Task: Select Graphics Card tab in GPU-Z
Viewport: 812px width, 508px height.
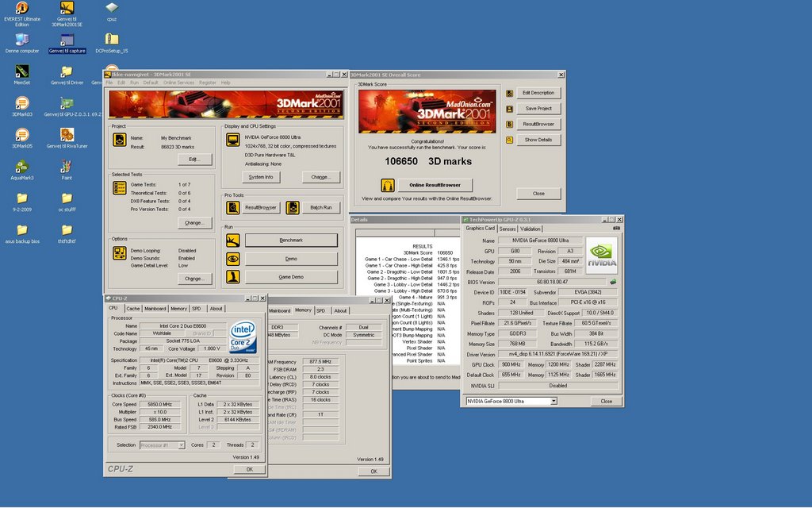Action: pos(480,228)
